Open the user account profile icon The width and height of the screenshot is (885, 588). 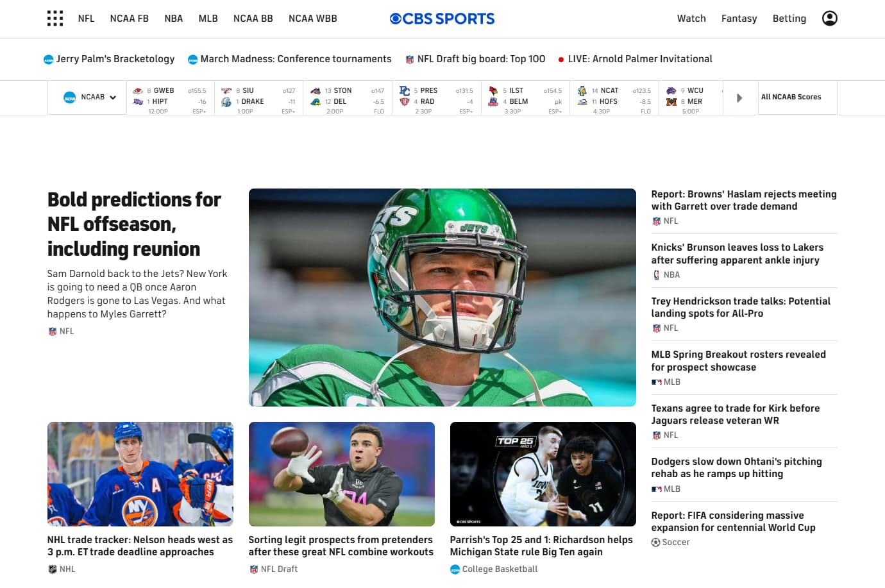click(x=829, y=19)
